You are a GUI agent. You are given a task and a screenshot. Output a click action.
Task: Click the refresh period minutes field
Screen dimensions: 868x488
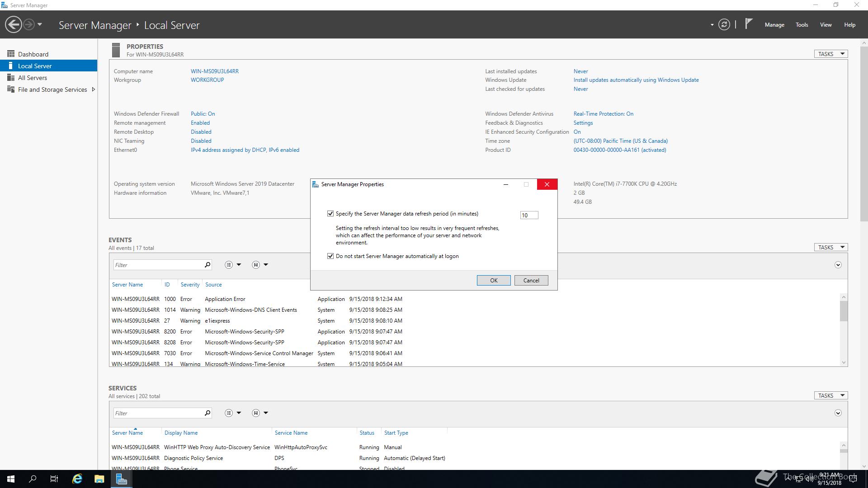point(529,216)
